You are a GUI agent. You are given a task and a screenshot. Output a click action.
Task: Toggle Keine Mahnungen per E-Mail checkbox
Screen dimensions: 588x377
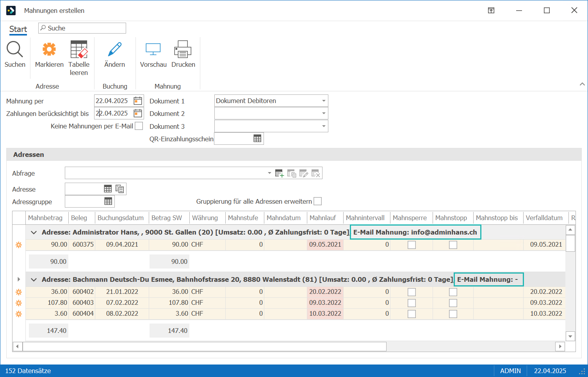tap(139, 126)
